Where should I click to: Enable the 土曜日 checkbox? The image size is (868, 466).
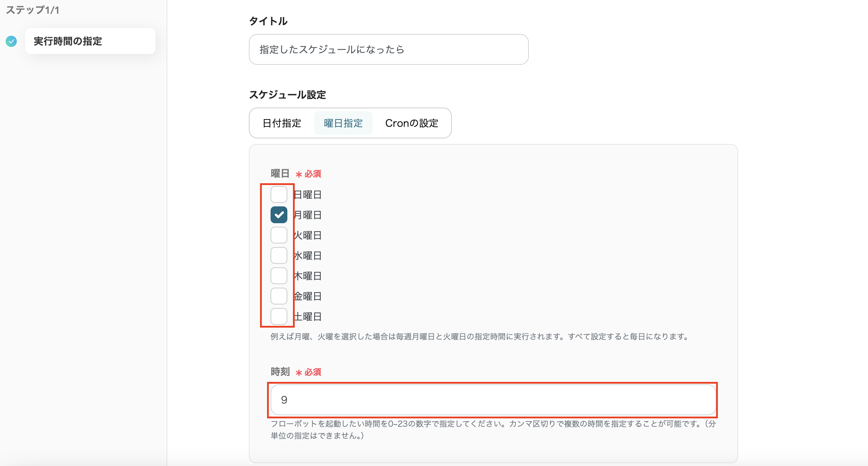(279, 316)
